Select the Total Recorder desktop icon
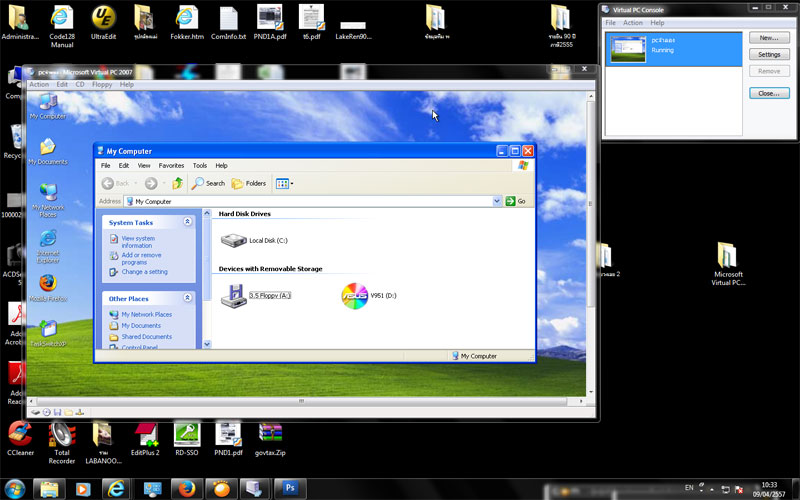The width and height of the screenshot is (800, 500). tap(62, 443)
